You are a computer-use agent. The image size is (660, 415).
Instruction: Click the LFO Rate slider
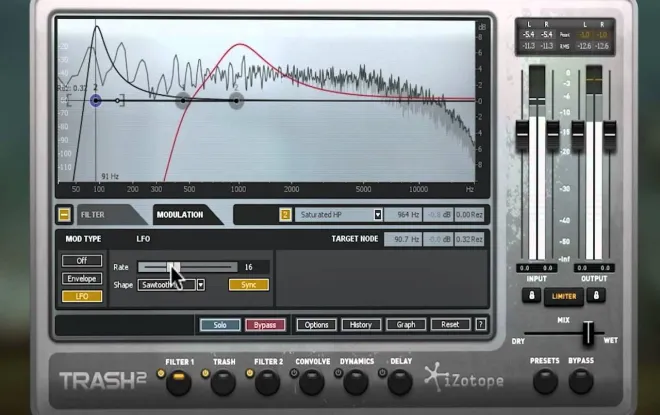tap(187, 267)
